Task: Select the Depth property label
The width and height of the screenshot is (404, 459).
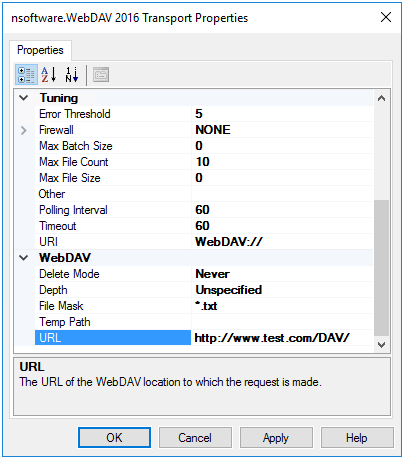Action: (113, 290)
